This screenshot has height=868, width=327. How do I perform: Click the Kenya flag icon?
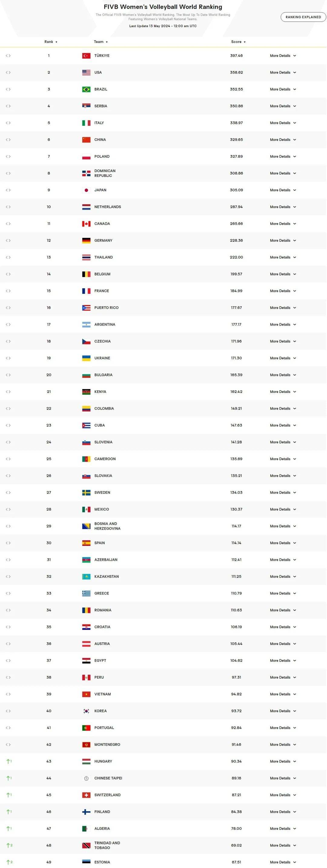(86, 391)
